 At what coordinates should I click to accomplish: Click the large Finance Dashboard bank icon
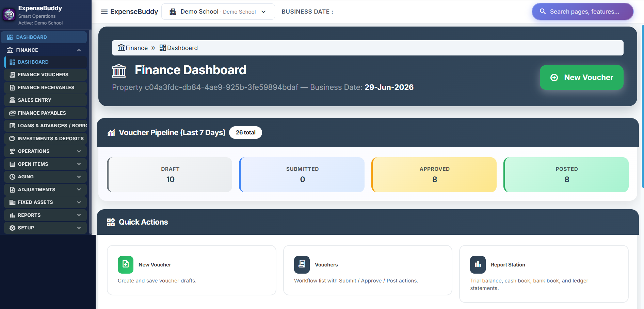pos(119,71)
